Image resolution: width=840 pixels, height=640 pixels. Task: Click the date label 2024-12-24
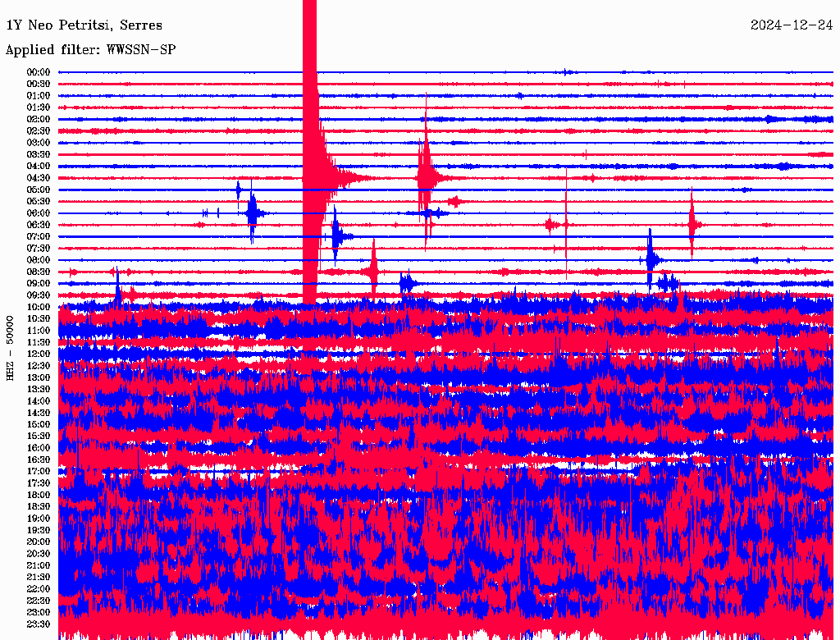(792, 25)
